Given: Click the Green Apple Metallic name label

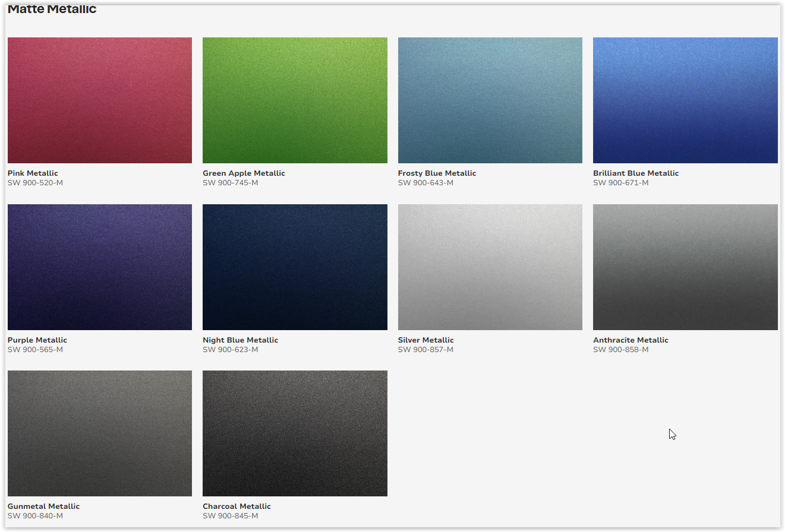Looking at the screenshot, I should (x=244, y=173).
